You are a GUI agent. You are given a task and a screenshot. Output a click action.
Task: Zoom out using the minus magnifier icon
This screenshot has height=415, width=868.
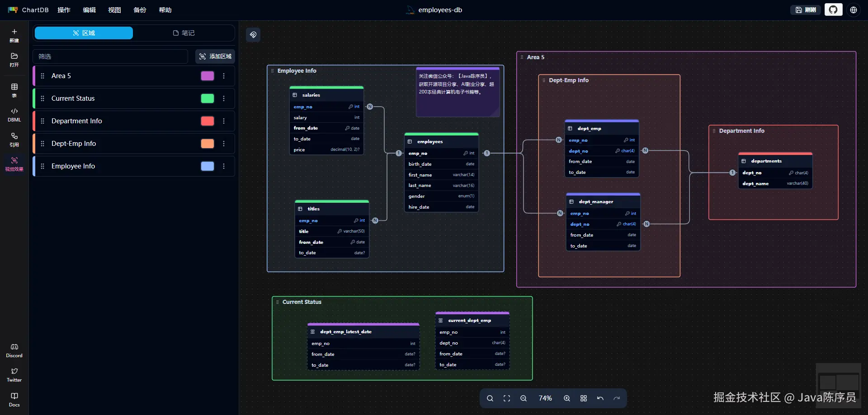click(x=524, y=398)
